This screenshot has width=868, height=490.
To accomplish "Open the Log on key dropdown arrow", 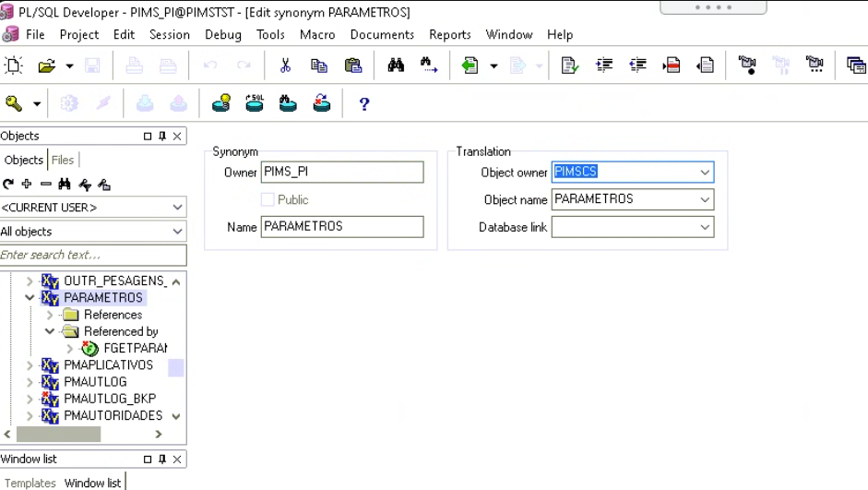I will [37, 104].
